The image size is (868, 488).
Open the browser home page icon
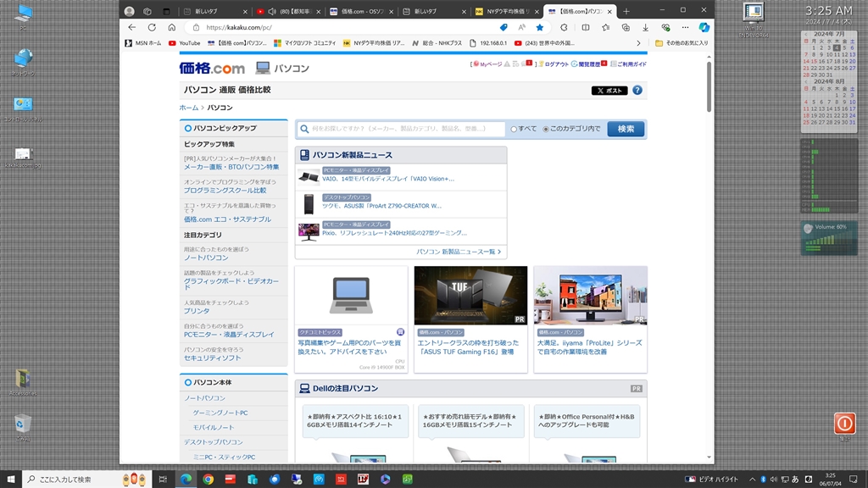pyautogui.click(x=171, y=27)
